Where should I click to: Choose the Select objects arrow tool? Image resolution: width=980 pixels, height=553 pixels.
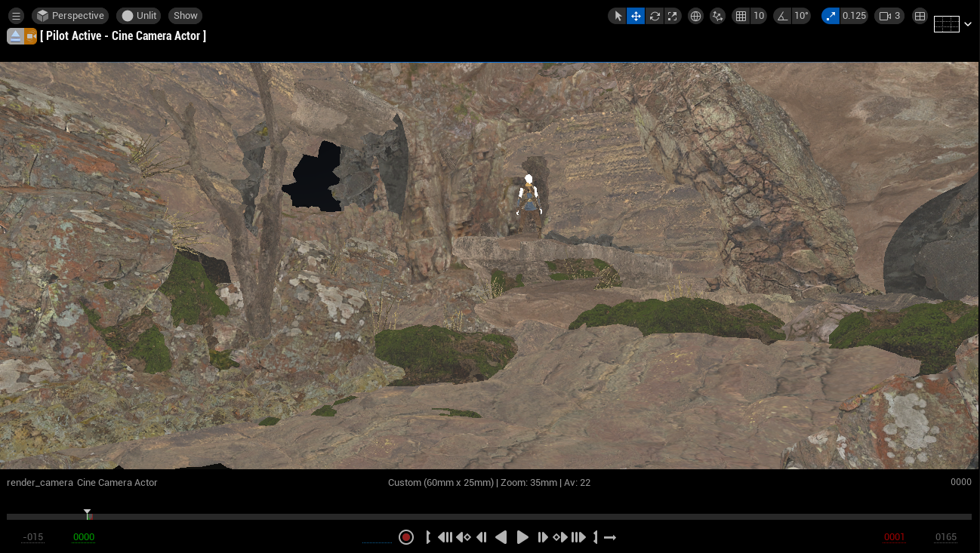[618, 16]
